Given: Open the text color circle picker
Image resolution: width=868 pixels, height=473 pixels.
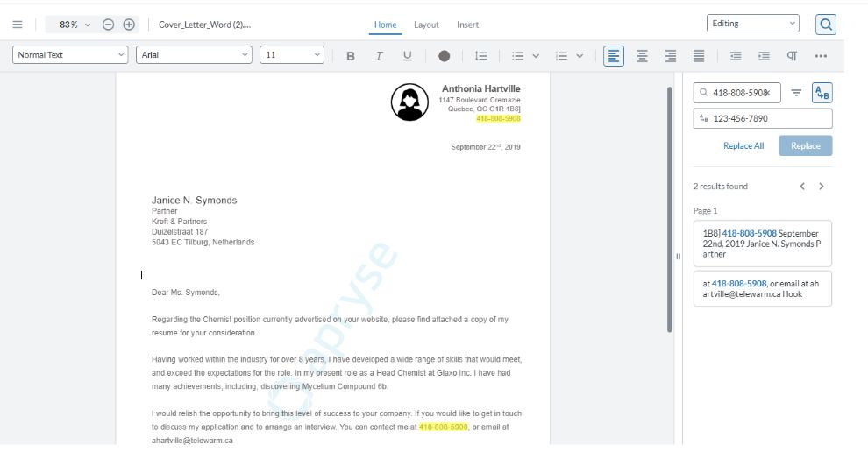Looking at the screenshot, I should click(444, 56).
